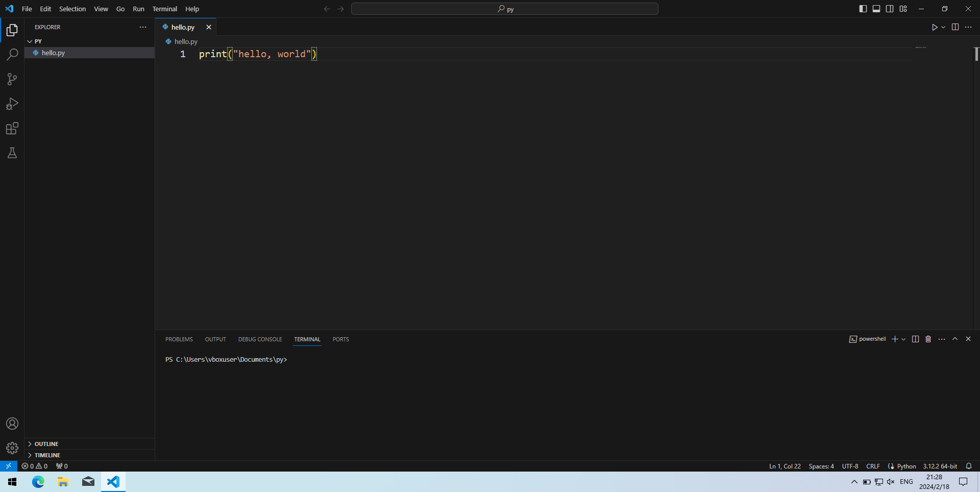Open the Terminal menu
This screenshot has width=980, height=492.
click(164, 9)
